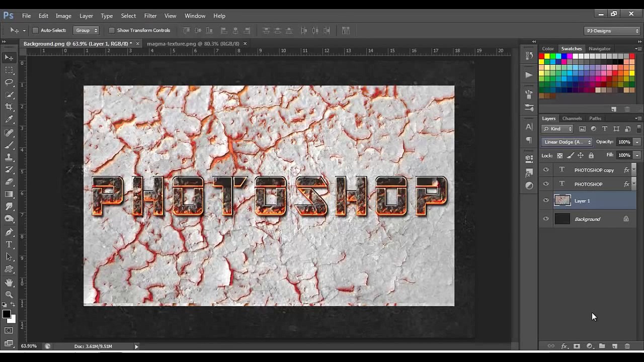Enable Show Transform Controls checkbox
This screenshot has height=362, width=644.
point(112,31)
